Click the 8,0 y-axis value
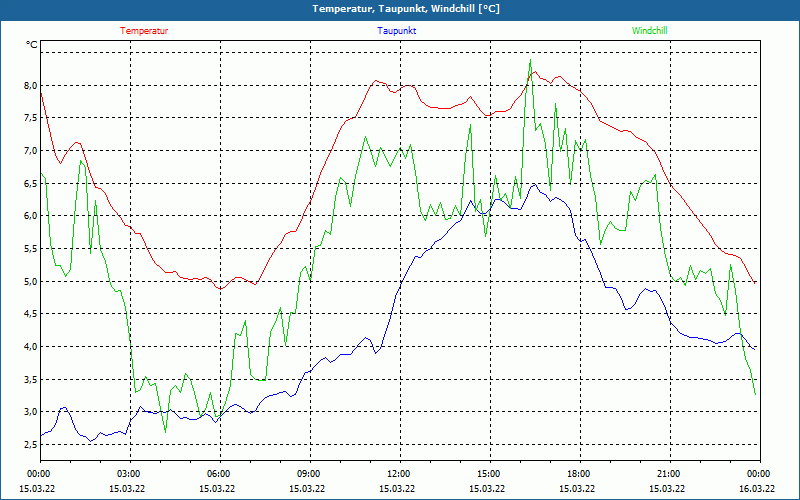 [31, 85]
